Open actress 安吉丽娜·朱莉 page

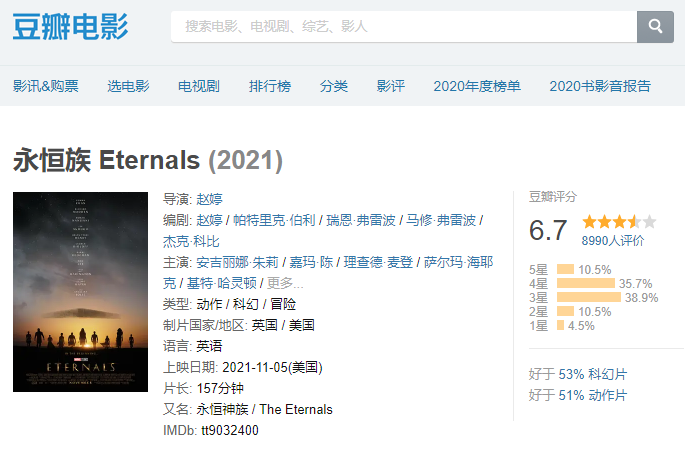[237, 262]
